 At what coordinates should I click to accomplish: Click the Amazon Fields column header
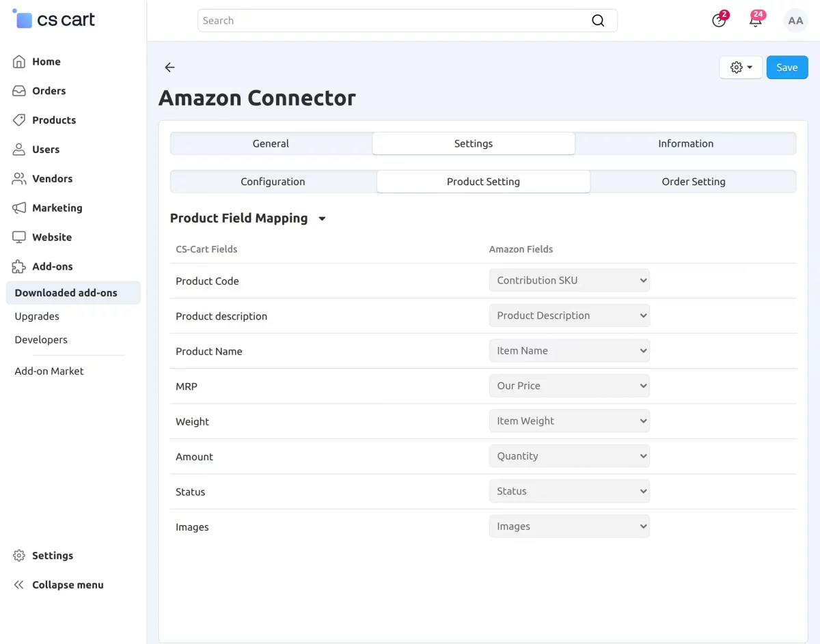pos(521,249)
